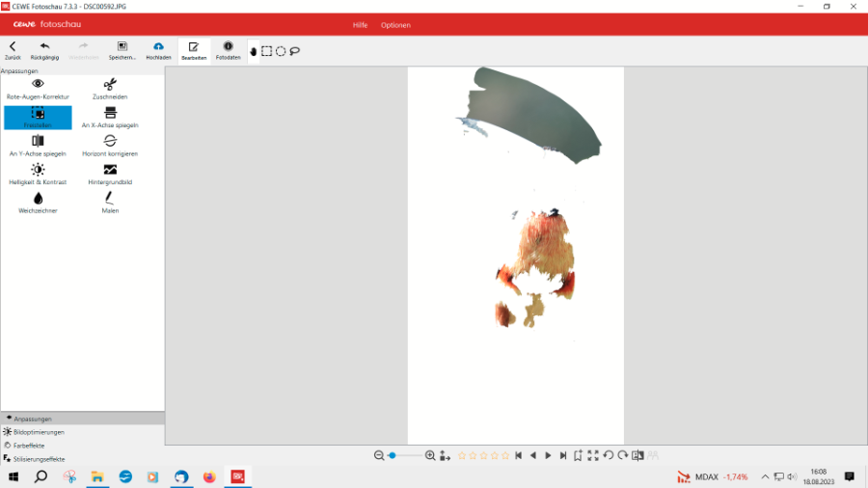Open the MDAX stock widget
Viewport: 868px width, 488px height.
coord(713,476)
